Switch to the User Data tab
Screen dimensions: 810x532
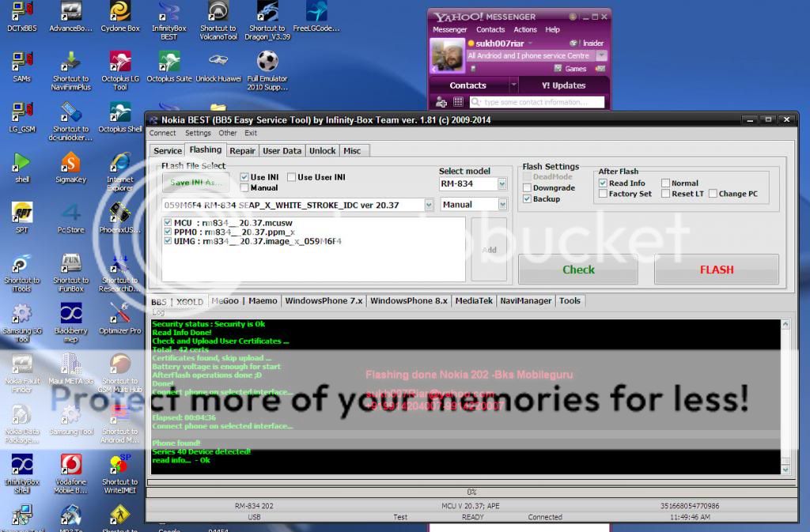[x=282, y=151]
